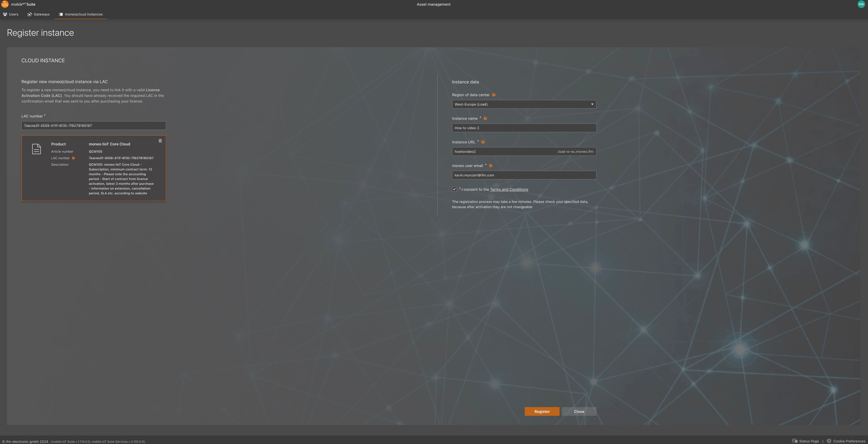Click the cookie icon in footer
This screenshot has width=868, height=444.
tap(829, 441)
